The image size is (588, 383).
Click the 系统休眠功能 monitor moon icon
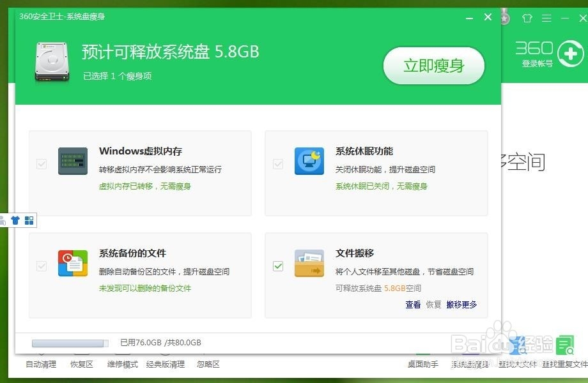tap(309, 161)
